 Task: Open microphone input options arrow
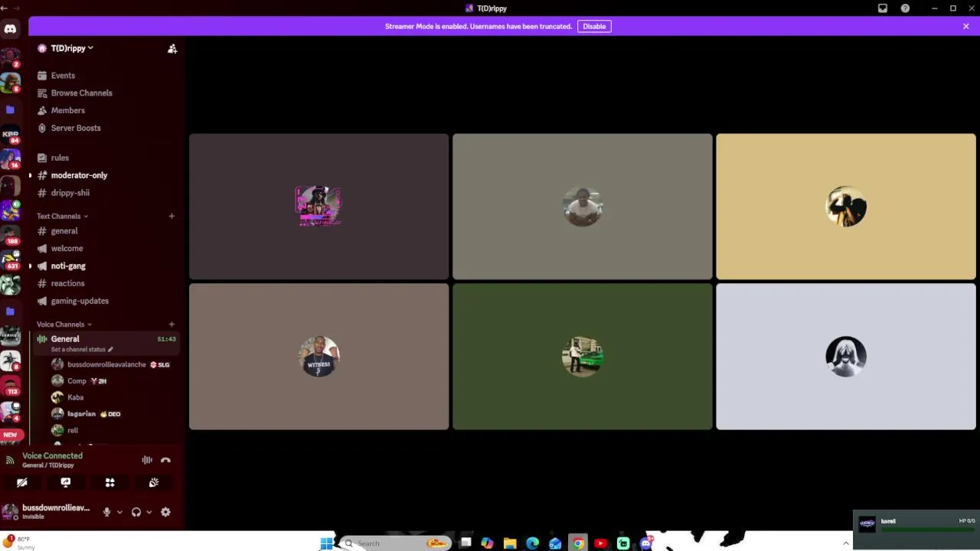119,512
